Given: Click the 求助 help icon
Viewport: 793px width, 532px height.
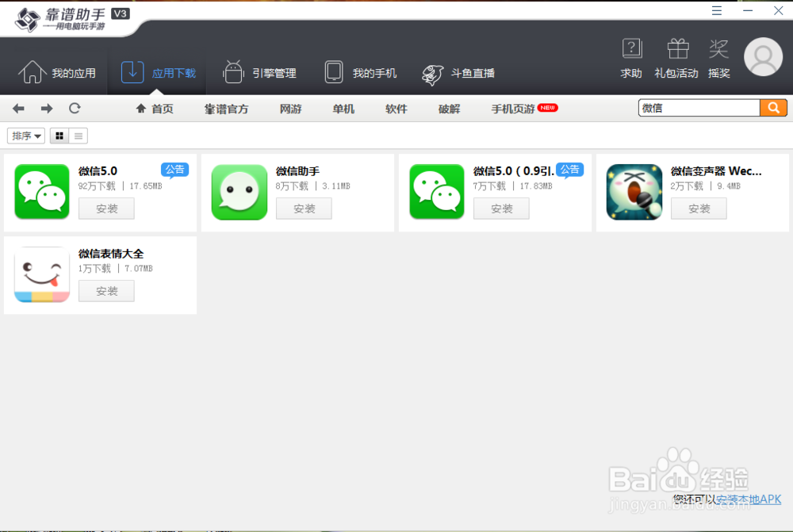Looking at the screenshot, I should tap(631, 59).
